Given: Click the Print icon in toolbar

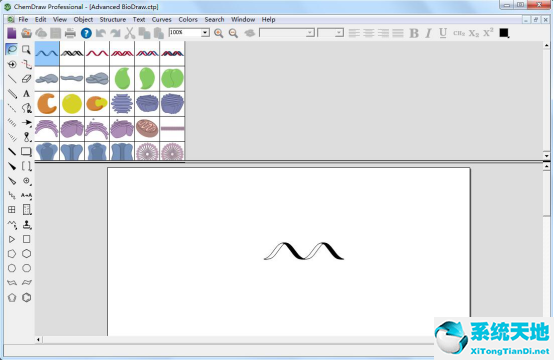Looking at the screenshot, I should point(70,33).
